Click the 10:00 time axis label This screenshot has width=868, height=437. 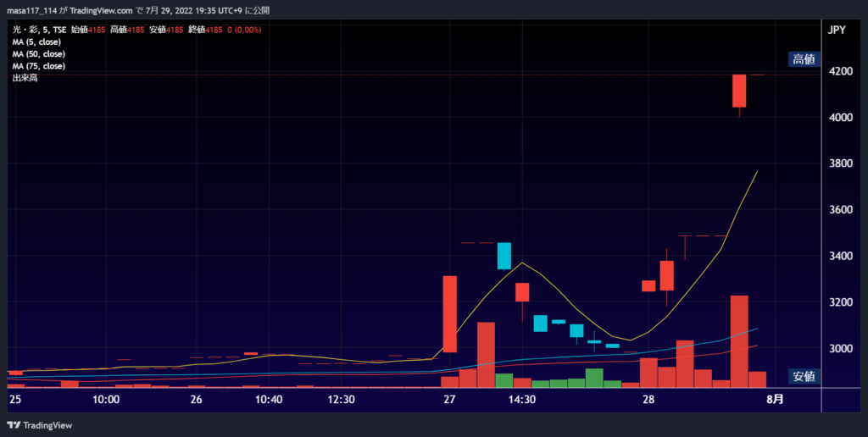106,400
